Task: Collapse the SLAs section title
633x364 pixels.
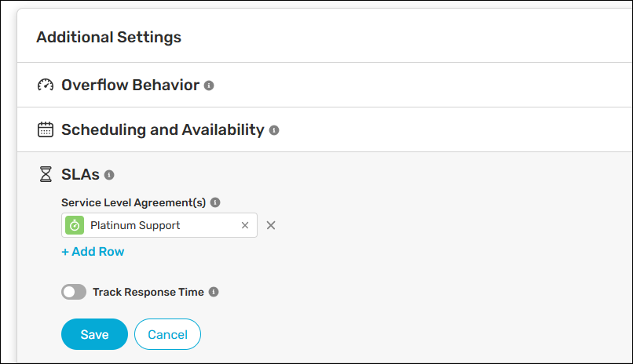Action: pyautogui.click(x=80, y=174)
